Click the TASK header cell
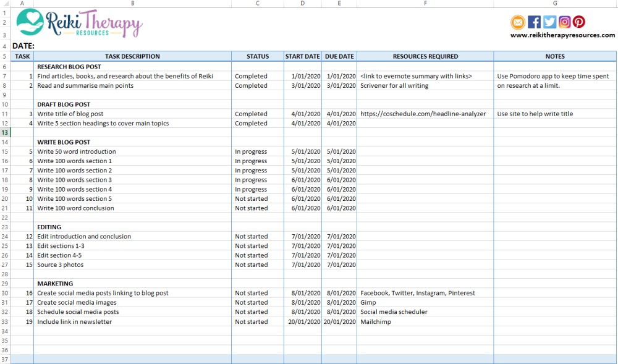Viewport: 618px width, 364px height. tap(22, 56)
